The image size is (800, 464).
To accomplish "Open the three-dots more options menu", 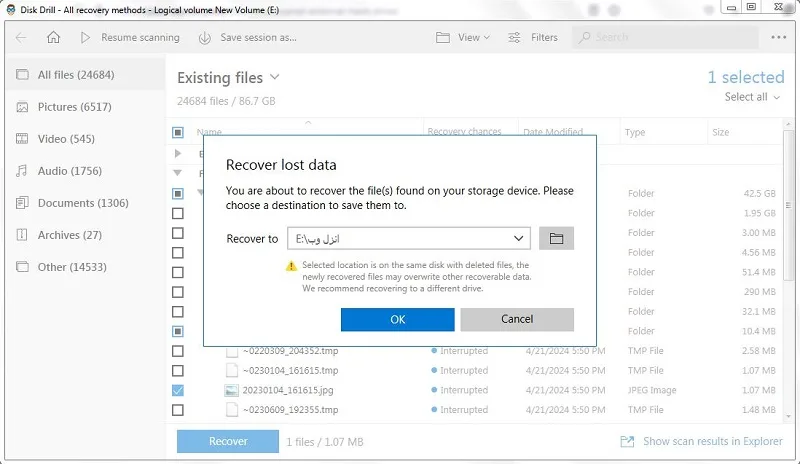I will 779,37.
